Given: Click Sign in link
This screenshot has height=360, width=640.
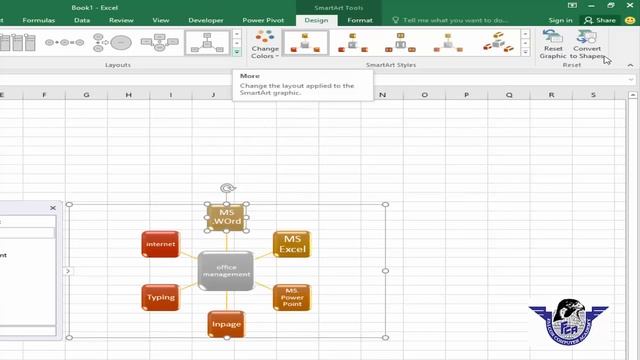Looking at the screenshot, I should (560, 20).
